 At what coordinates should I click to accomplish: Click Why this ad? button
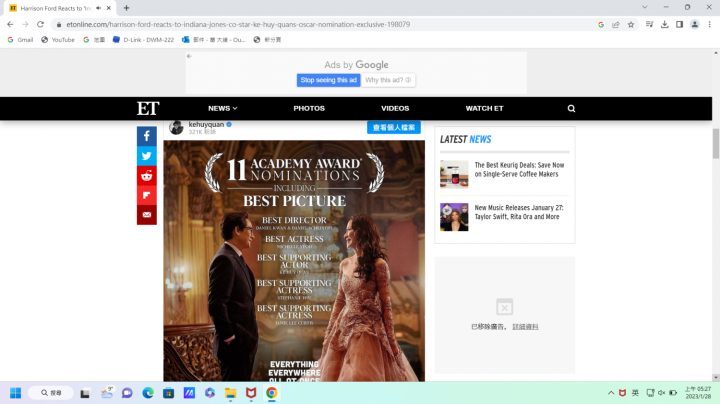click(x=388, y=80)
